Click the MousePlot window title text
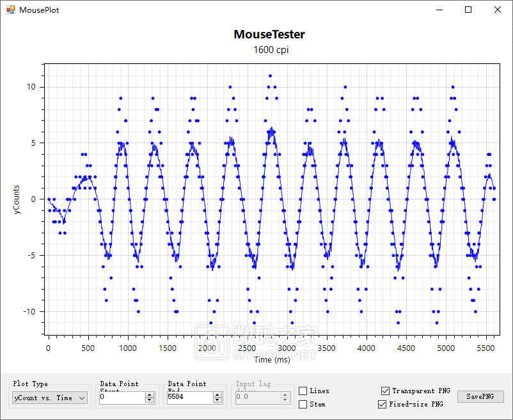This screenshot has height=420, width=513. [x=39, y=10]
